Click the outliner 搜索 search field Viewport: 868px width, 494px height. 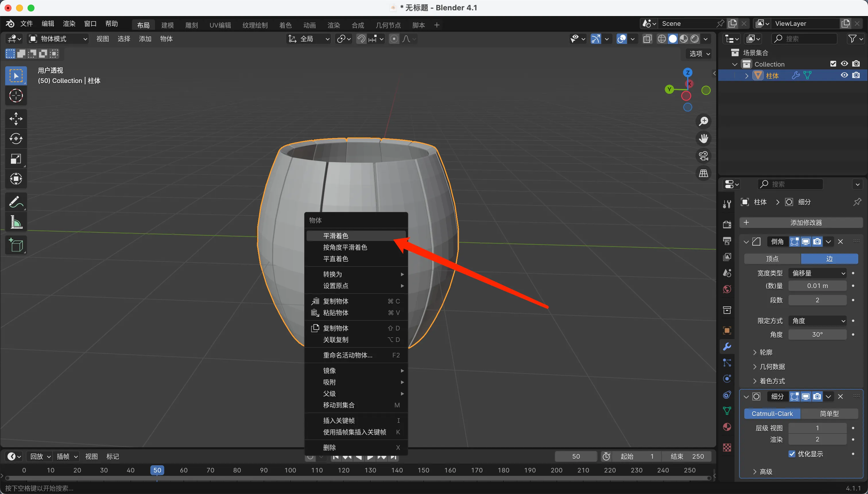(805, 39)
